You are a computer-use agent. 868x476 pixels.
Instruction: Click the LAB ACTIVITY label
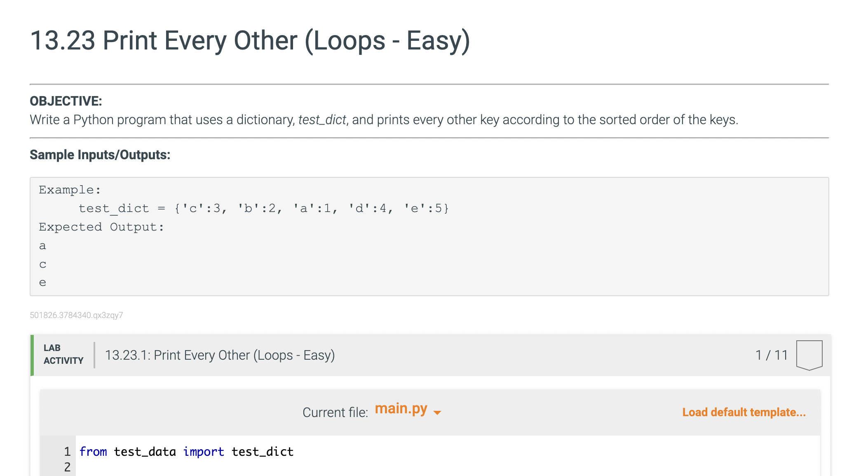click(63, 354)
